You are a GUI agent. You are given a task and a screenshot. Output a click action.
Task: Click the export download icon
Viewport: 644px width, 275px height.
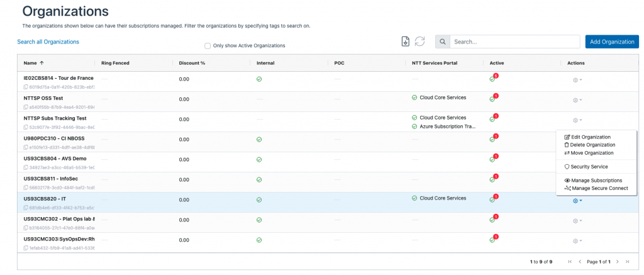[406, 41]
